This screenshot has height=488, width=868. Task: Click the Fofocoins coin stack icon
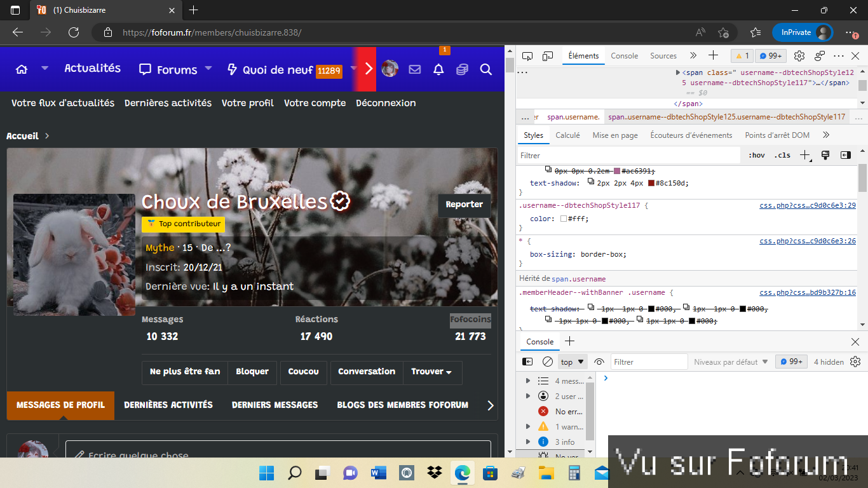point(462,69)
